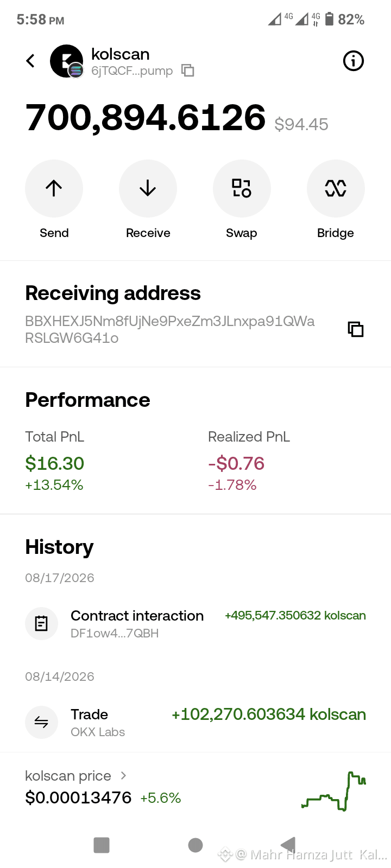Open the Contract interaction history entry

coord(195,624)
